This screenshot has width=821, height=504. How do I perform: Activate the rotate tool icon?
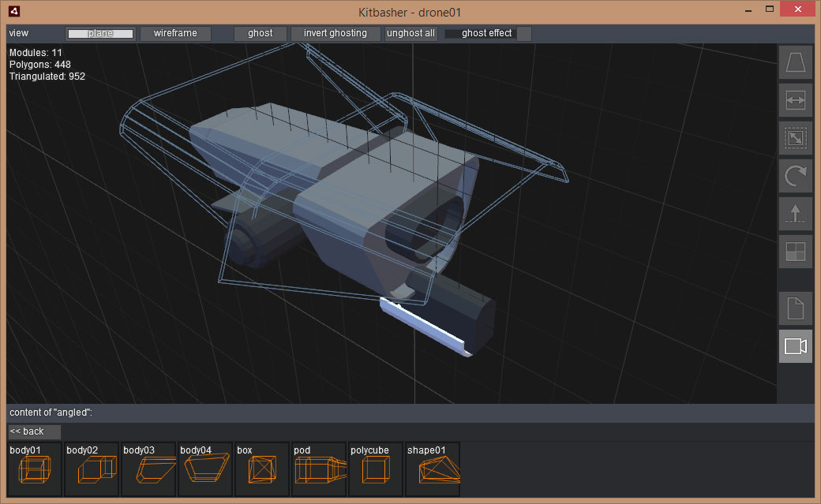click(x=795, y=176)
